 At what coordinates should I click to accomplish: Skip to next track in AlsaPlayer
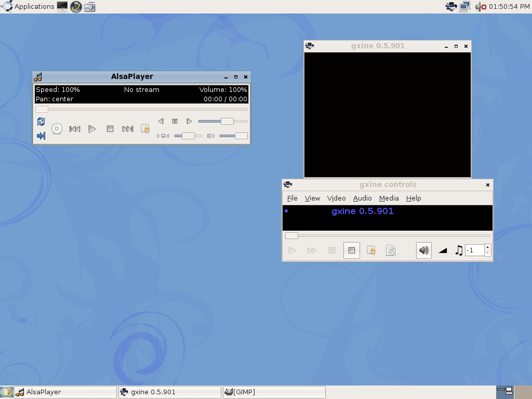128,129
